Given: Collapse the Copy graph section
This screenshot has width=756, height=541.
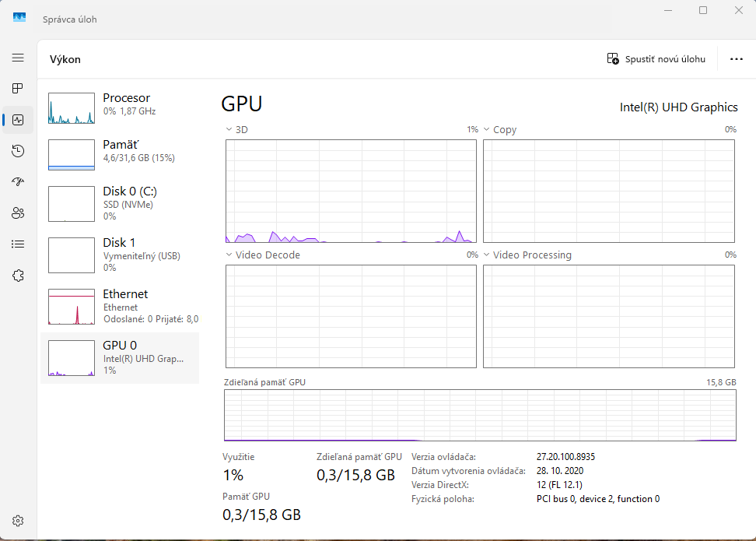Looking at the screenshot, I should [487, 129].
